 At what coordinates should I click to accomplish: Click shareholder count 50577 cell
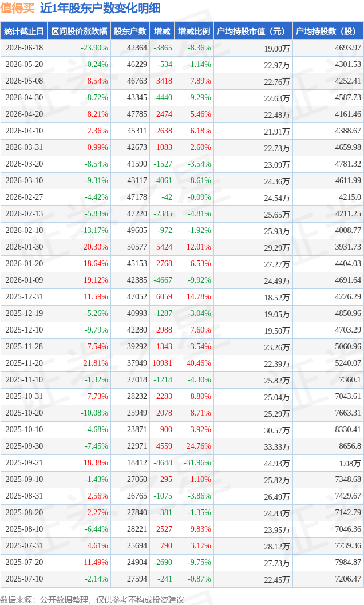pyautogui.click(x=137, y=247)
